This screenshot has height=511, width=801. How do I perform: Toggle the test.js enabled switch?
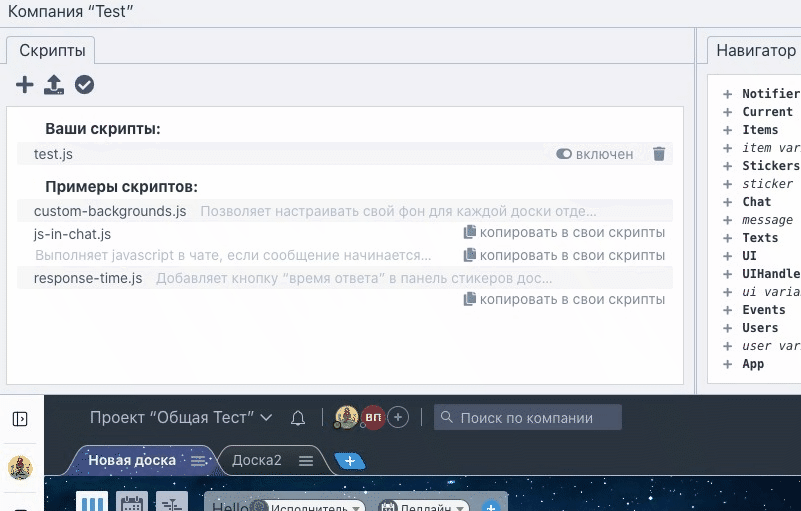click(563, 154)
